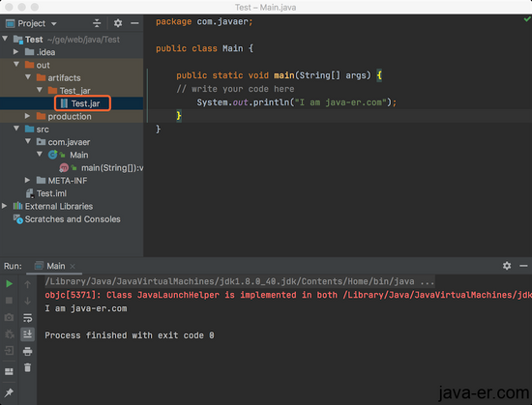The height and width of the screenshot is (405, 532).
Task: Click the folded java command line
Action: [x=240, y=281]
